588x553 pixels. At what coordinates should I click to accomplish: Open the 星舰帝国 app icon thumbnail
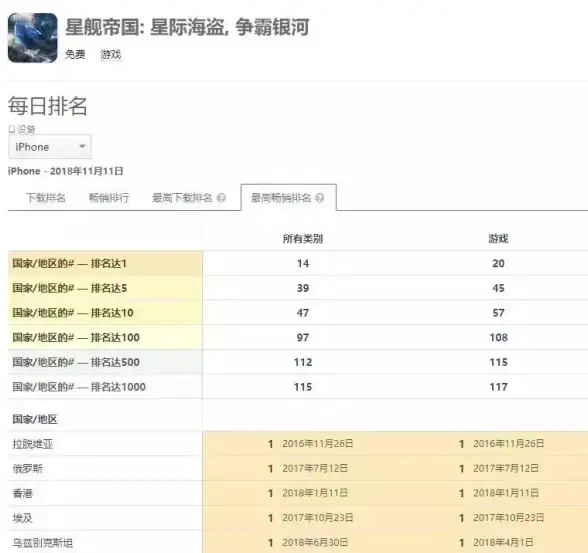(33, 38)
